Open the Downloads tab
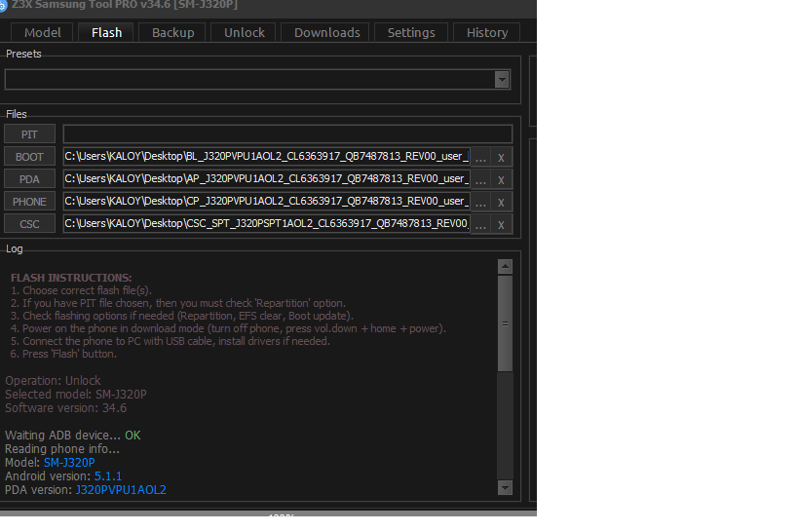The image size is (798, 532). tap(326, 32)
